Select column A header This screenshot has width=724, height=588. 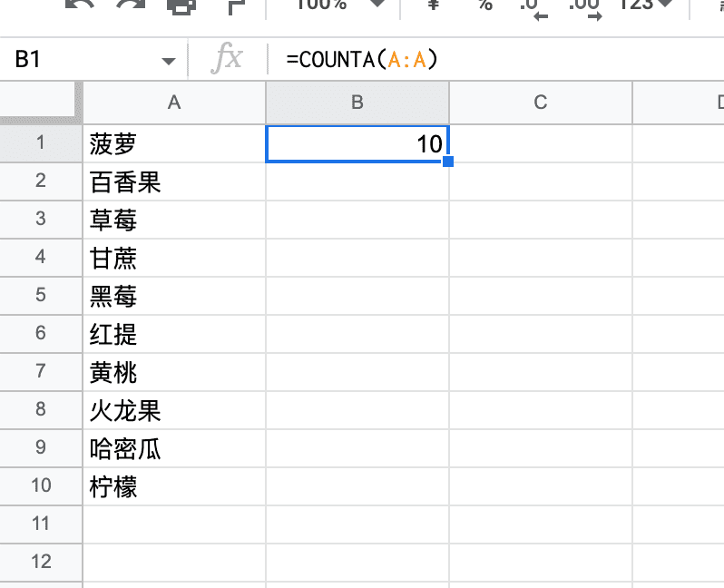(x=174, y=102)
